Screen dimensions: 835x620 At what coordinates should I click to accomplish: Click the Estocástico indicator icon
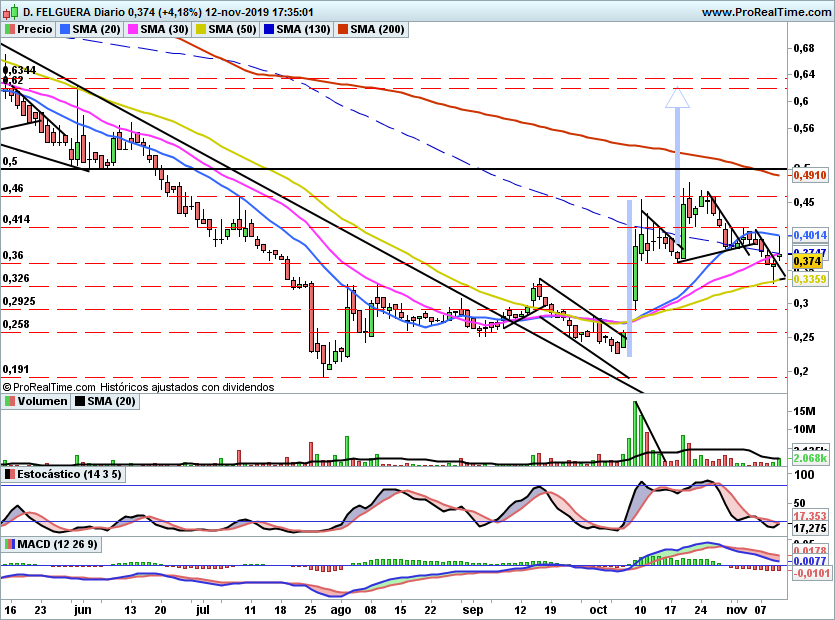9,474
